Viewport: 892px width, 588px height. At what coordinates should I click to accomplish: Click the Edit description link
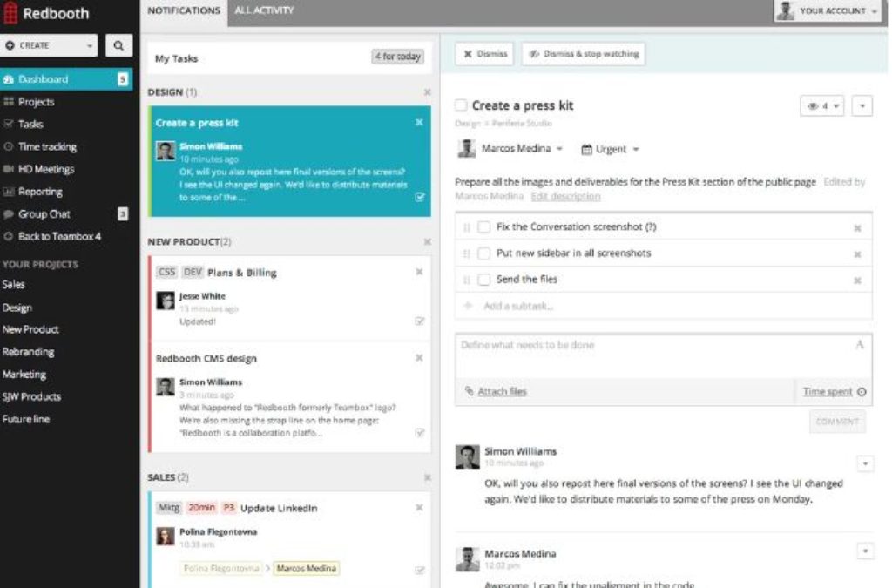coord(565,196)
